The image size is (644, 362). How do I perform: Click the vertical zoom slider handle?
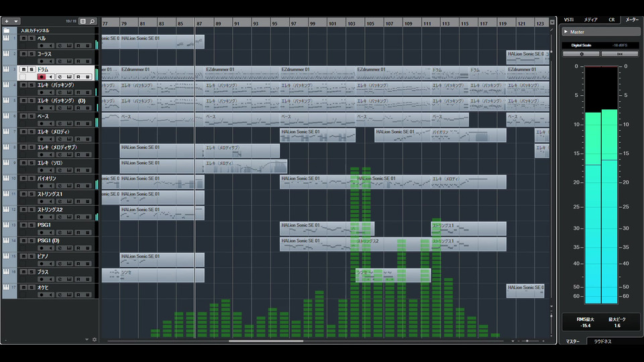(551, 316)
